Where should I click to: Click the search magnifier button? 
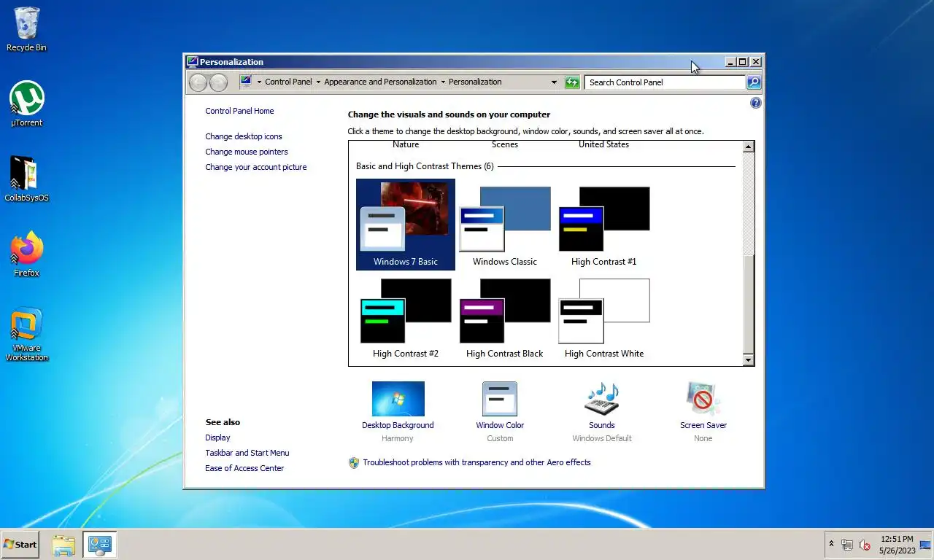point(754,82)
